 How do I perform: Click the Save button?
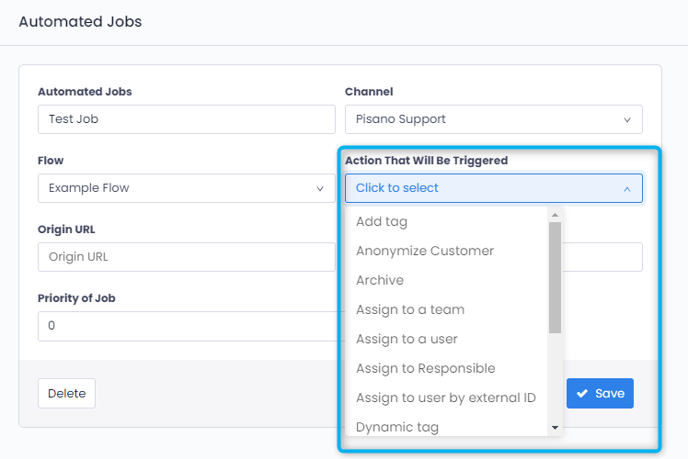(x=600, y=393)
